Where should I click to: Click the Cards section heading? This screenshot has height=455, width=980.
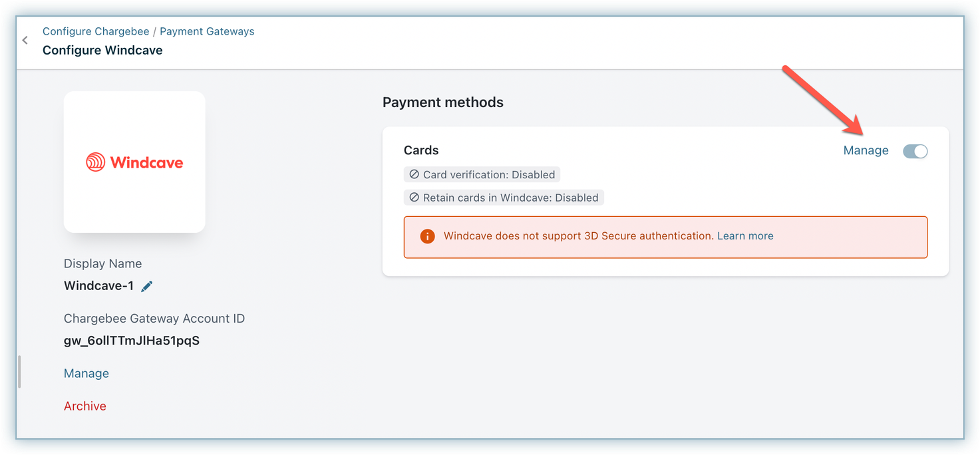click(421, 150)
